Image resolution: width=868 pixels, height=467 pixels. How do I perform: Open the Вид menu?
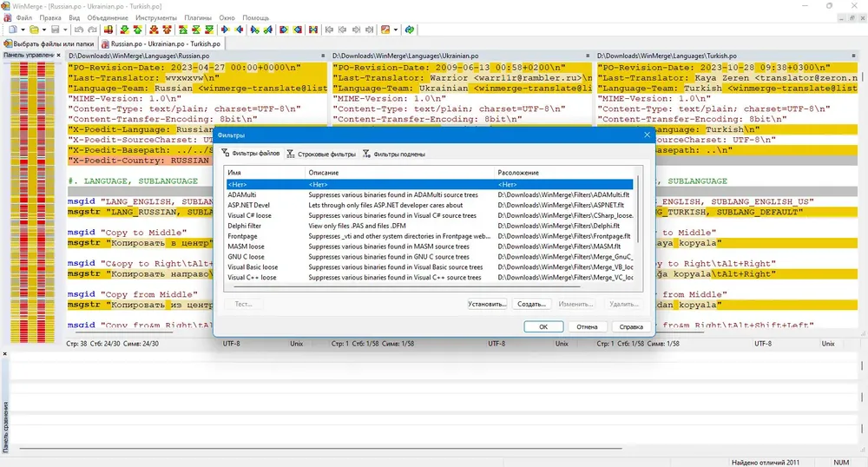(x=74, y=17)
